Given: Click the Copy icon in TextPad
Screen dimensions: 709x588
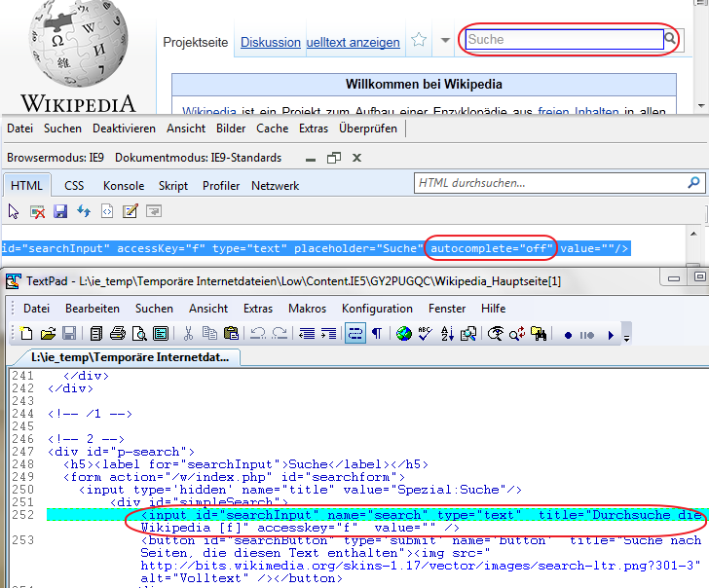Looking at the screenshot, I should [209, 334].
